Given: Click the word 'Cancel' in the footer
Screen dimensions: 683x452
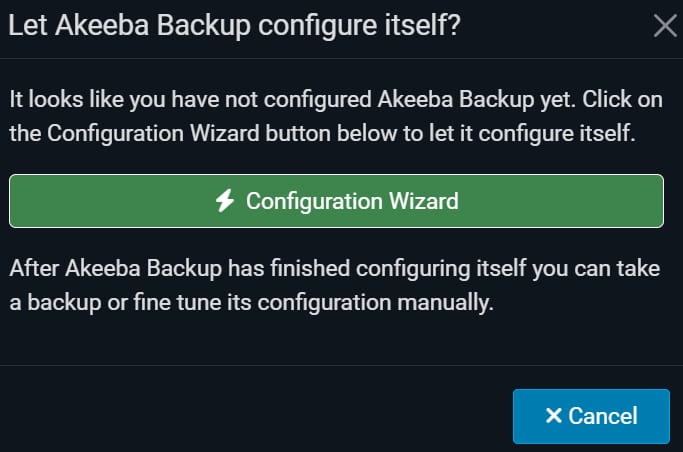Looking at the screenshot, I should coord(603,416).
